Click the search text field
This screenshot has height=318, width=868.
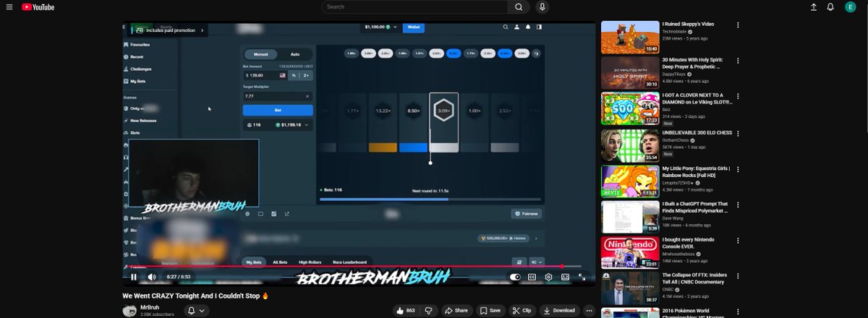(414, 7)
